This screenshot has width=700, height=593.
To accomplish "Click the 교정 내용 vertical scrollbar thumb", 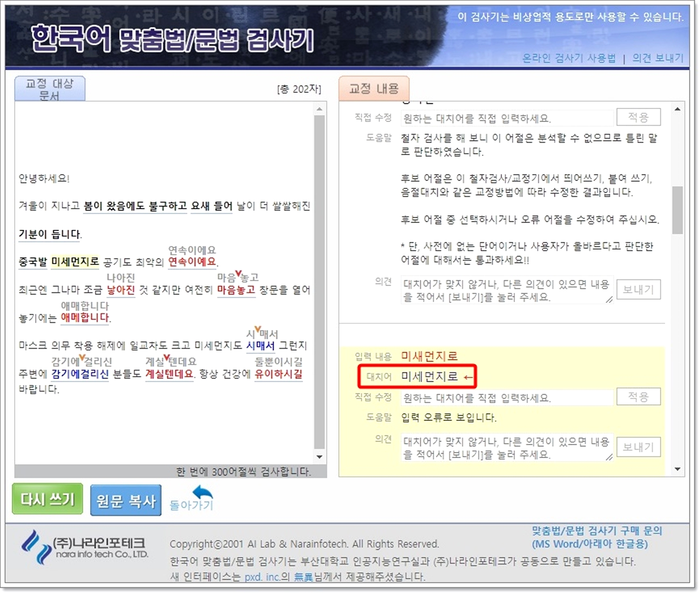I will 677,210.
